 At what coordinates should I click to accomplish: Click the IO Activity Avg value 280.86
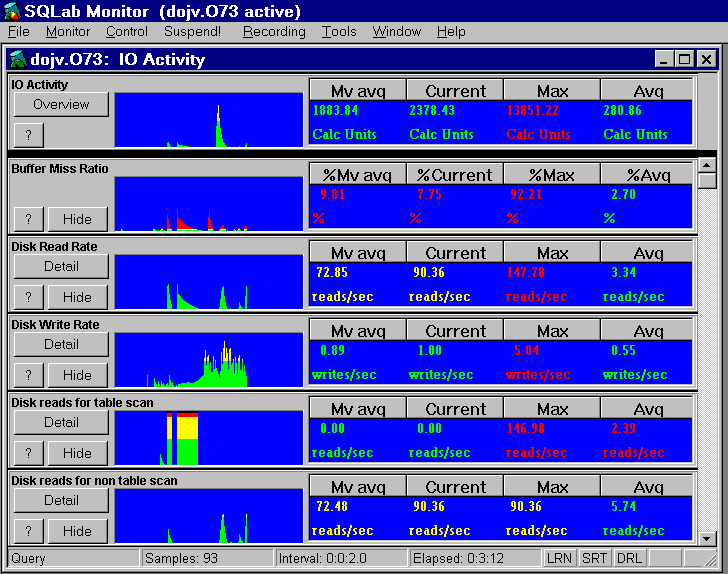pos(622,111)
